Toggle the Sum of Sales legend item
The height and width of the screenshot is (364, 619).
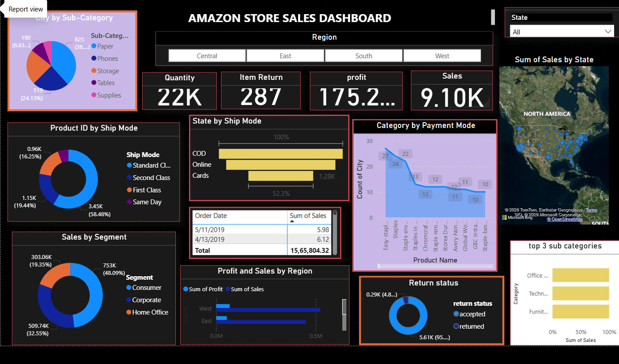245,289
